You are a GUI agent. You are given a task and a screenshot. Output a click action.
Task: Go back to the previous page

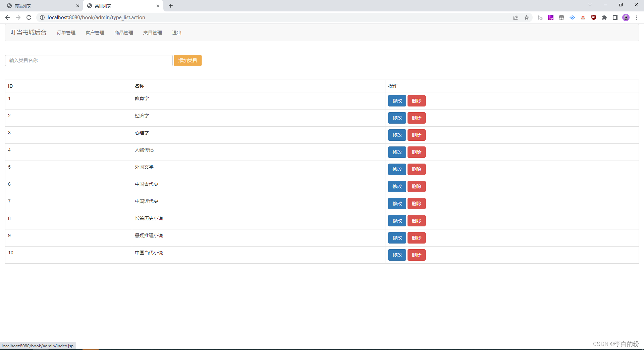point(7,17)
